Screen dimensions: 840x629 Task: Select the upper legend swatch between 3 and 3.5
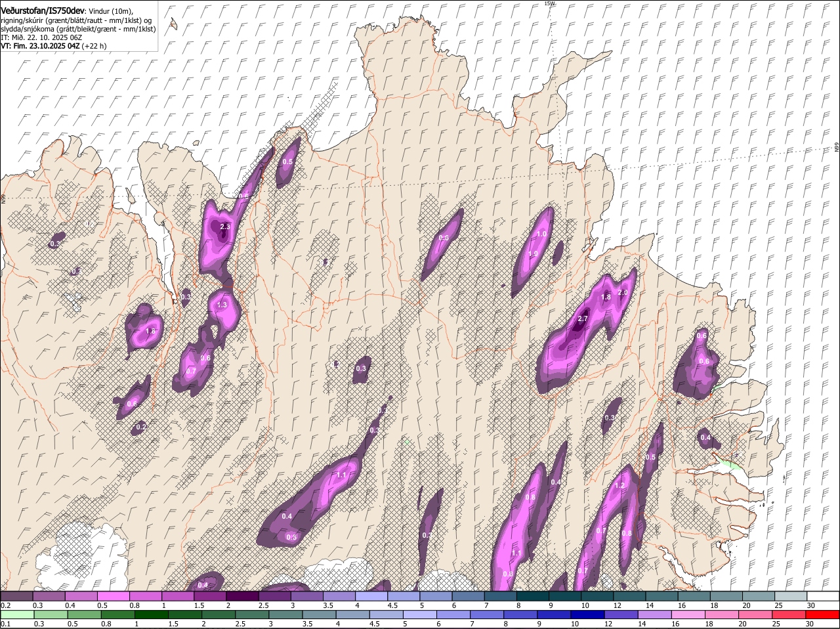pyautogui.click(x=307, y=596)
